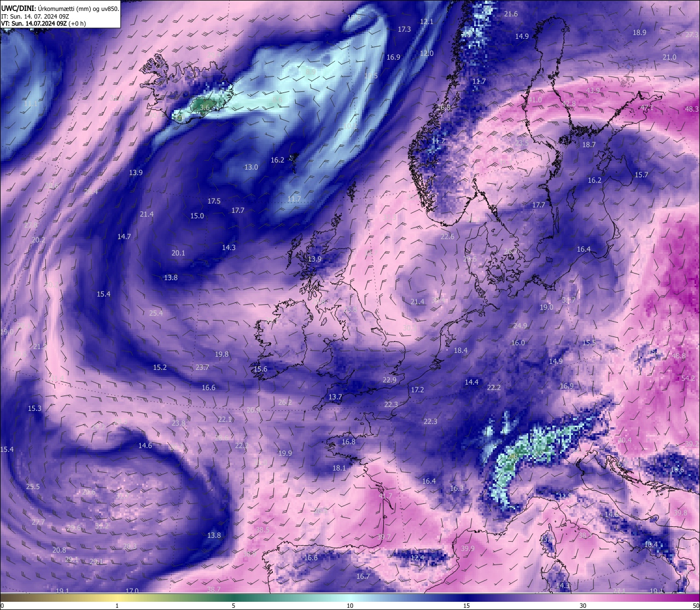Click the map value "18.7"
This screenshot has width=700, height=610.
pos(589,145)
